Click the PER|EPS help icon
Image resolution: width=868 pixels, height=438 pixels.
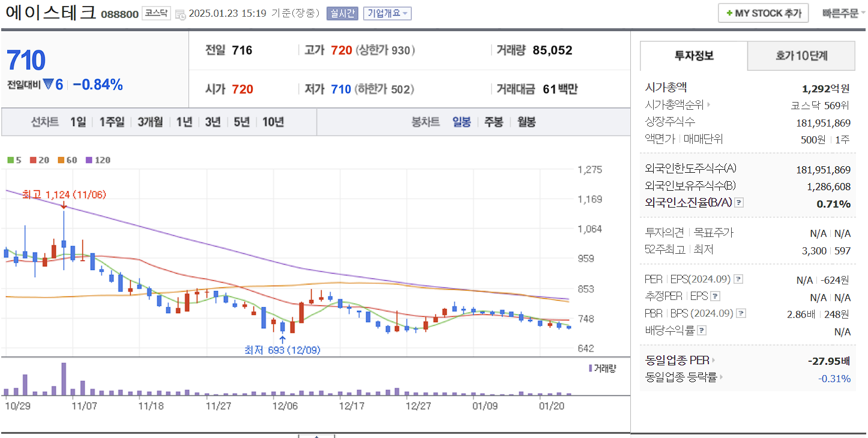[738, 278]
